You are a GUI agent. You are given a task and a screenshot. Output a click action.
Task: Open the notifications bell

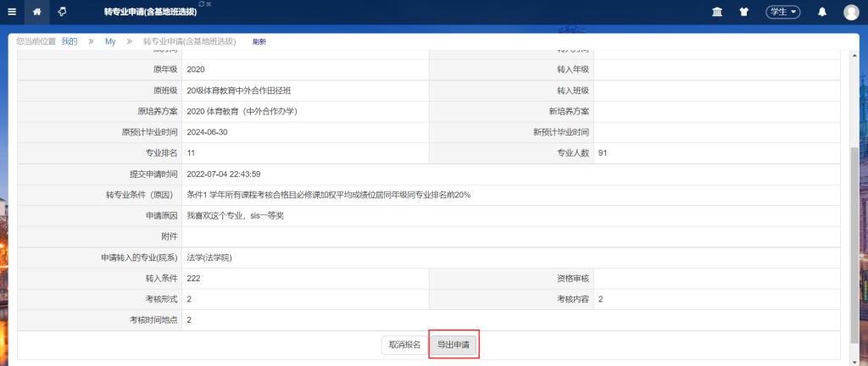pos(821,12)
